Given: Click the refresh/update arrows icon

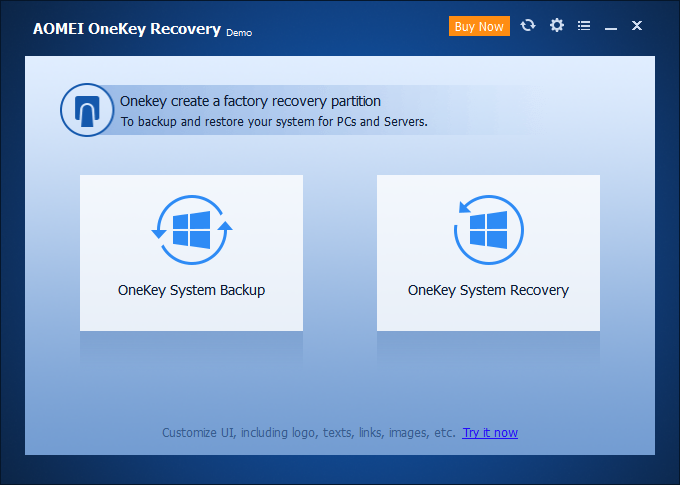Looking at the screenshot, I should (x=528, y=26).
